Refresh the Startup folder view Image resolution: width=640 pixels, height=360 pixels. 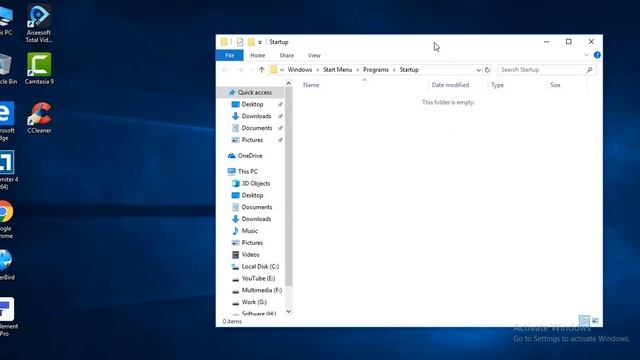tap(487, 70)
